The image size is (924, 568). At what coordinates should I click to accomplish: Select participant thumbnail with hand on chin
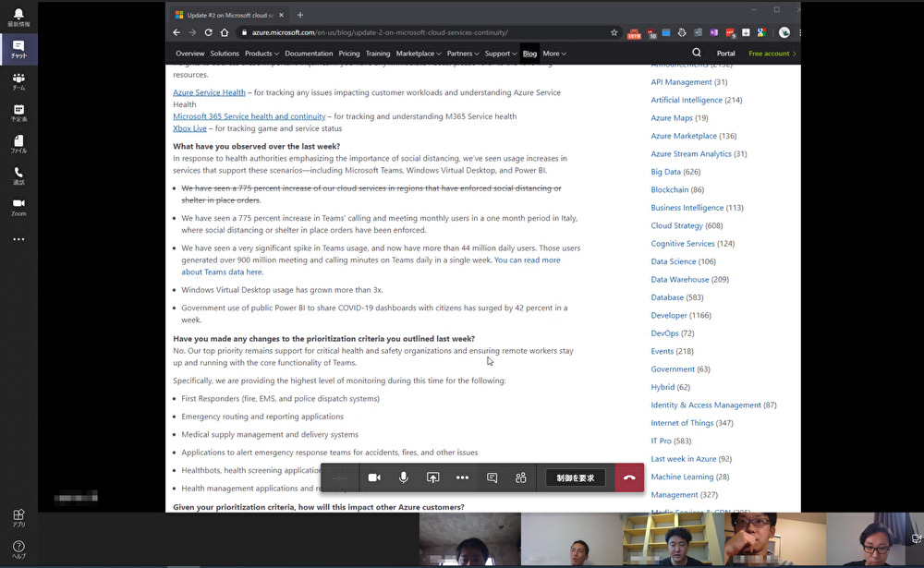click(x=775, y=539)
